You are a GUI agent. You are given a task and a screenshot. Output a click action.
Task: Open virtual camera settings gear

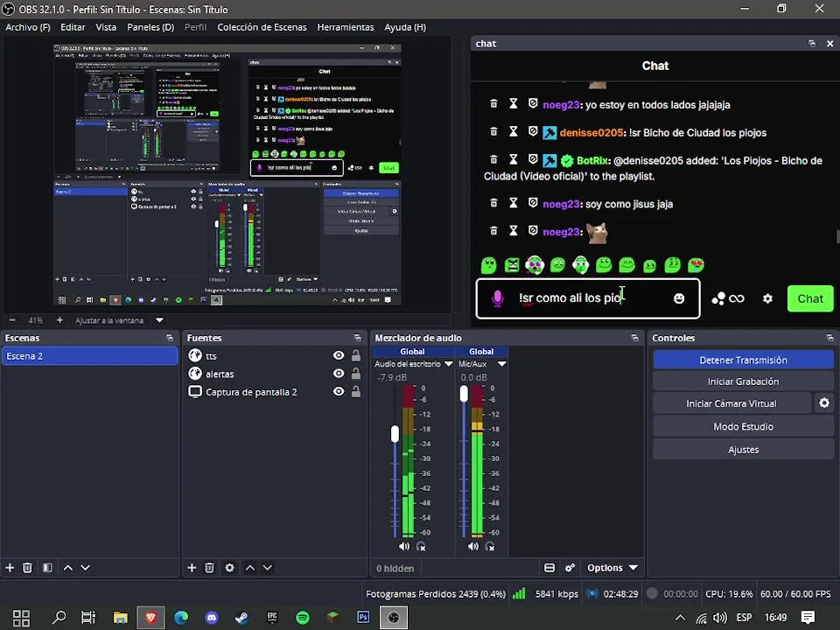tap(824, 402)
